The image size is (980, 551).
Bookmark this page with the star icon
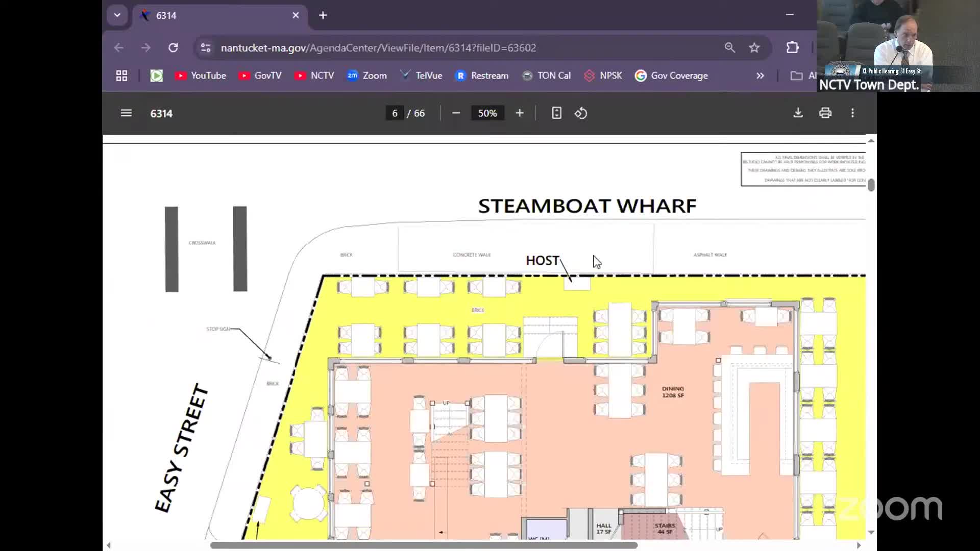click(x=754, y=48)
